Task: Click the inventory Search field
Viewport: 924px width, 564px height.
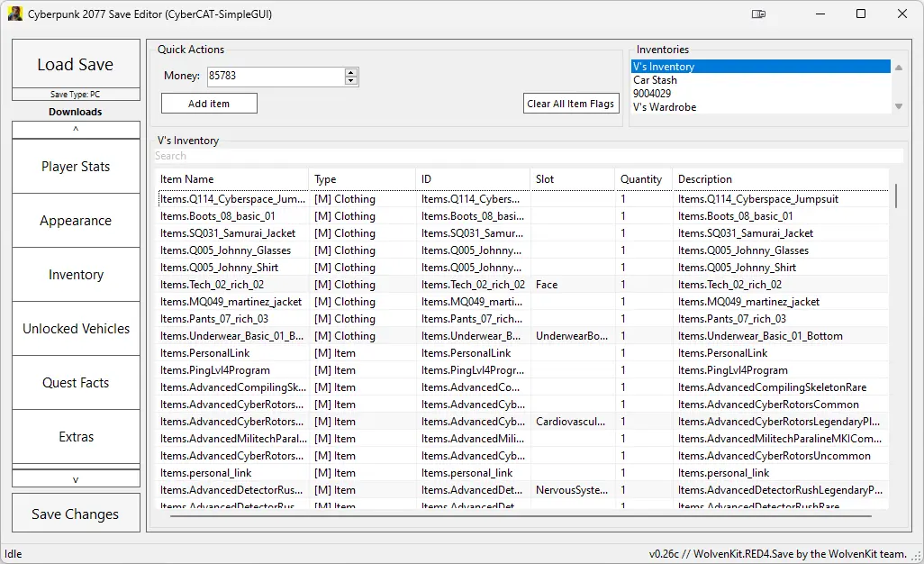Action: (x=528, y=156)
